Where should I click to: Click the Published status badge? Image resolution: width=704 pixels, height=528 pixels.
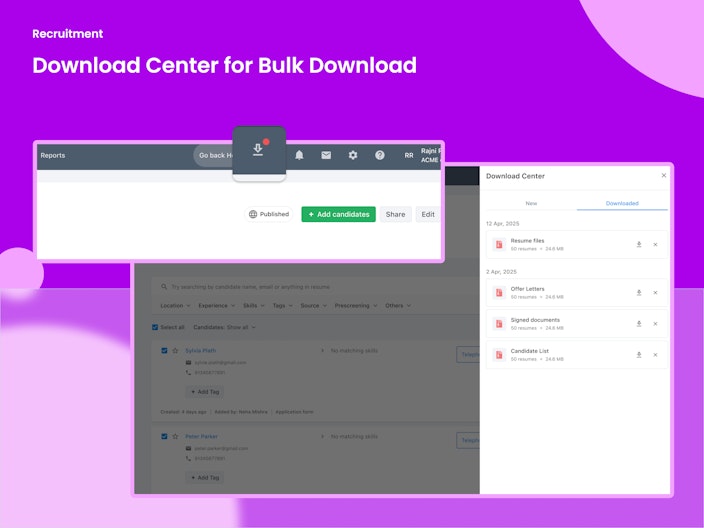[268, 214]
